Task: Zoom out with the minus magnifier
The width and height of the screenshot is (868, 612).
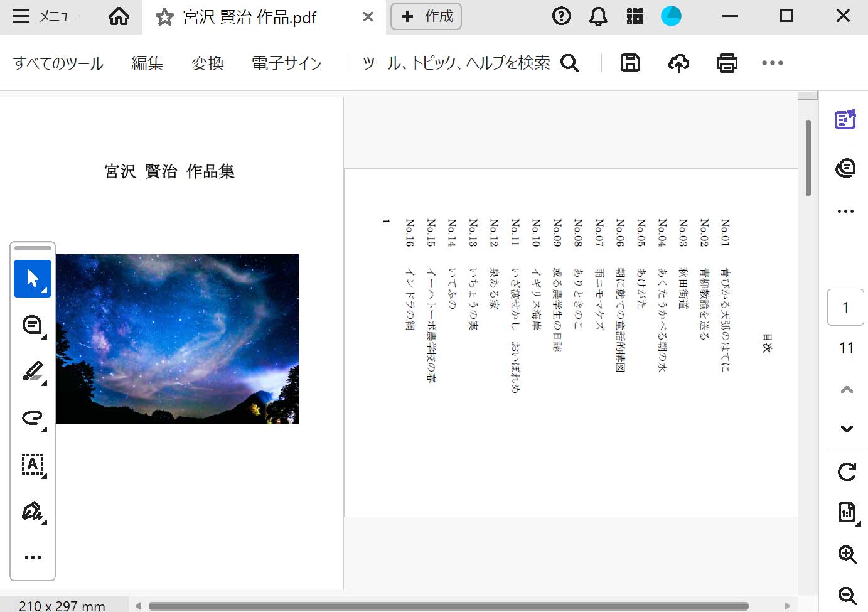Action: click(x=847, y=596)
